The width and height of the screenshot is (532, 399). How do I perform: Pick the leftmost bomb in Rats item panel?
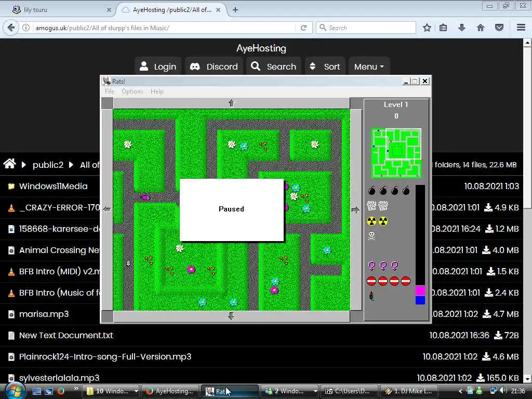pyautogui.click(x=372, y=190)
